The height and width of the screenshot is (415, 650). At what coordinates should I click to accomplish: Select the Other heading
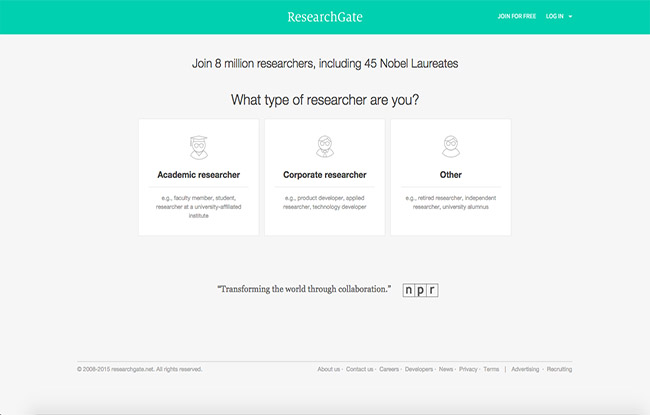[x=451, y=175]
